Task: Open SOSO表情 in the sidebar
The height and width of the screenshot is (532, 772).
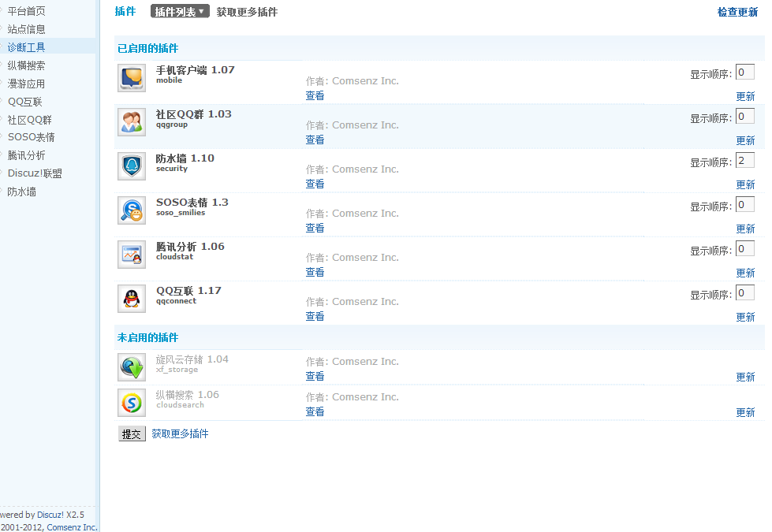Action: [31, 137]
